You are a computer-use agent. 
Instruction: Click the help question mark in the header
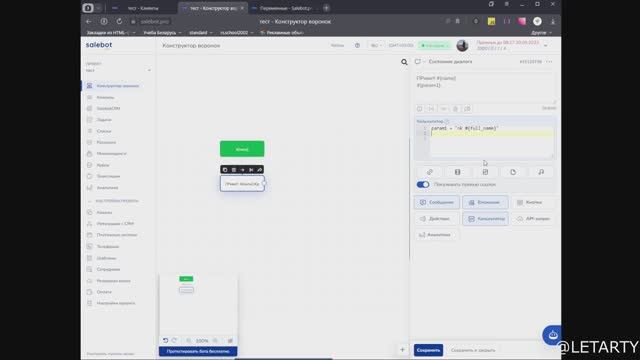pyautogui.click(x=357, y=46)
